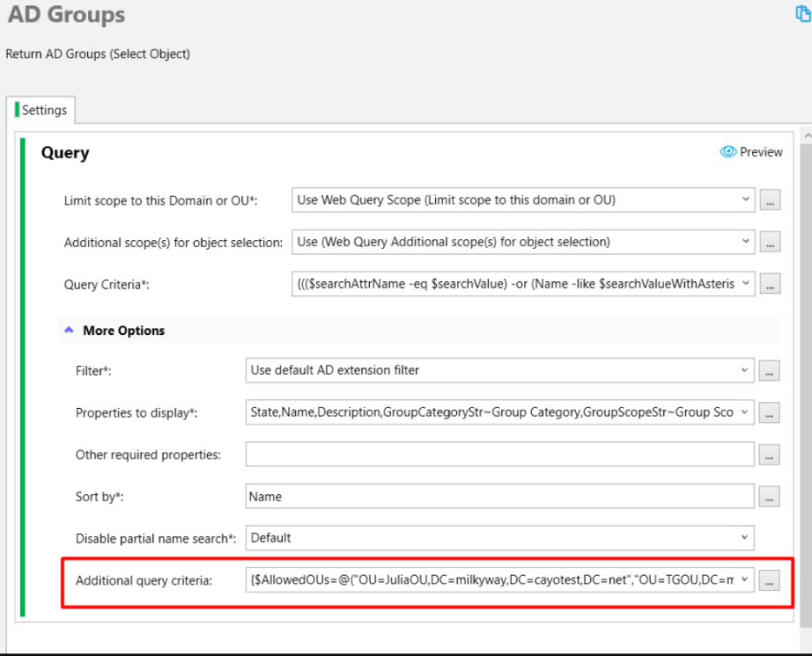The width and height of the screenshot is (812, 656).
Task: Click the 'Return AD Groups (Select Object)' text
Action: [97, 54]
